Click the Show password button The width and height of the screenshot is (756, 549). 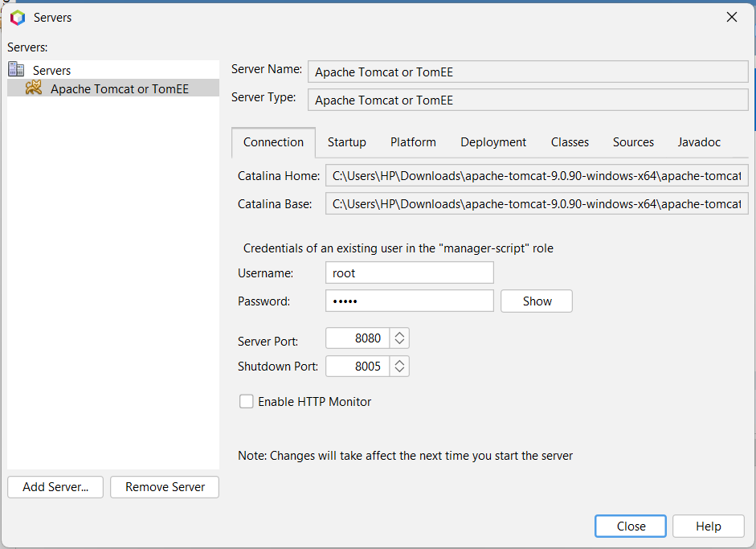[x=537, y=301]
